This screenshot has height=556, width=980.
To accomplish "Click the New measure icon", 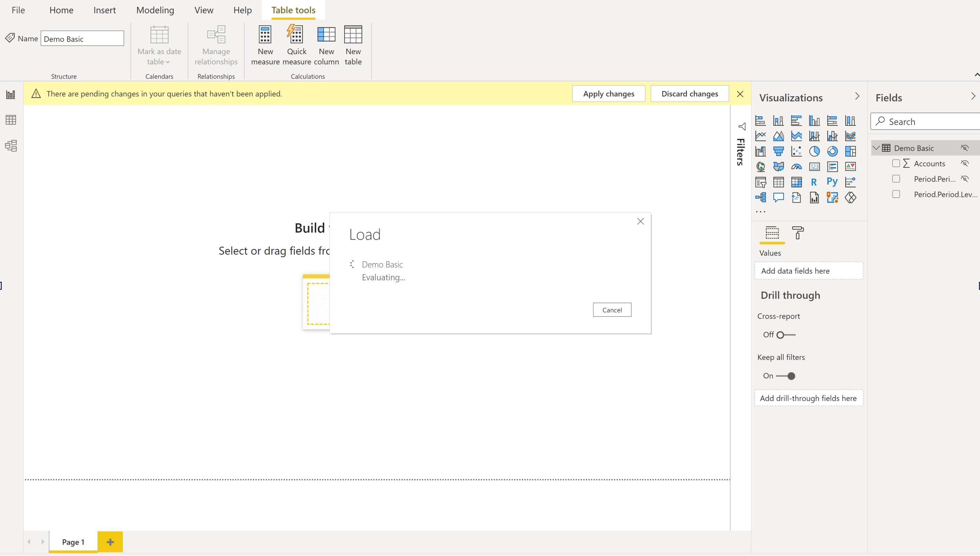I will (265, 35).
